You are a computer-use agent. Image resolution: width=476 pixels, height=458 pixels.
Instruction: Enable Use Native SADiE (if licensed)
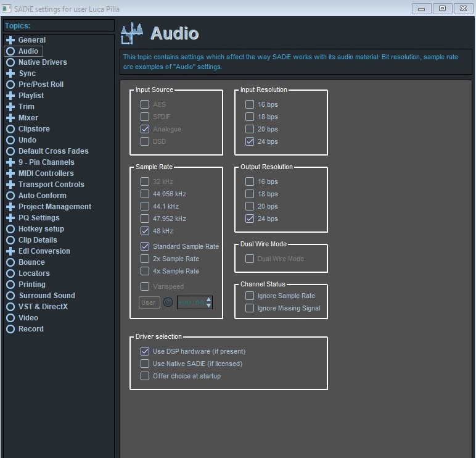tap(145, 364)
